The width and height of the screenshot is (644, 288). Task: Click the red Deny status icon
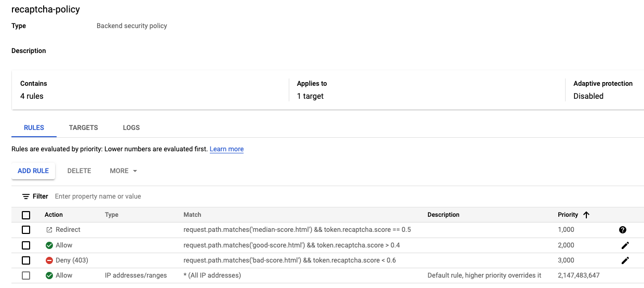tap(49, 260)
